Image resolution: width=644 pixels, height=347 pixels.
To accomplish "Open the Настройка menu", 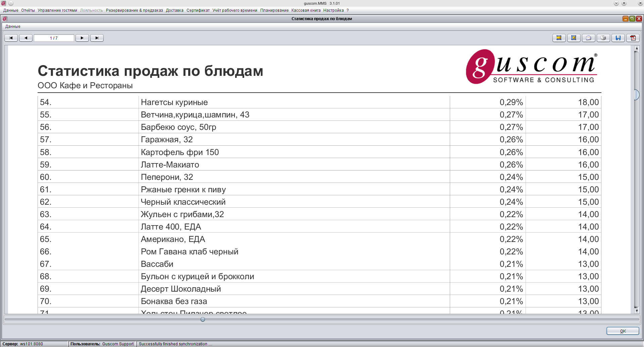I will pos(333,10).
